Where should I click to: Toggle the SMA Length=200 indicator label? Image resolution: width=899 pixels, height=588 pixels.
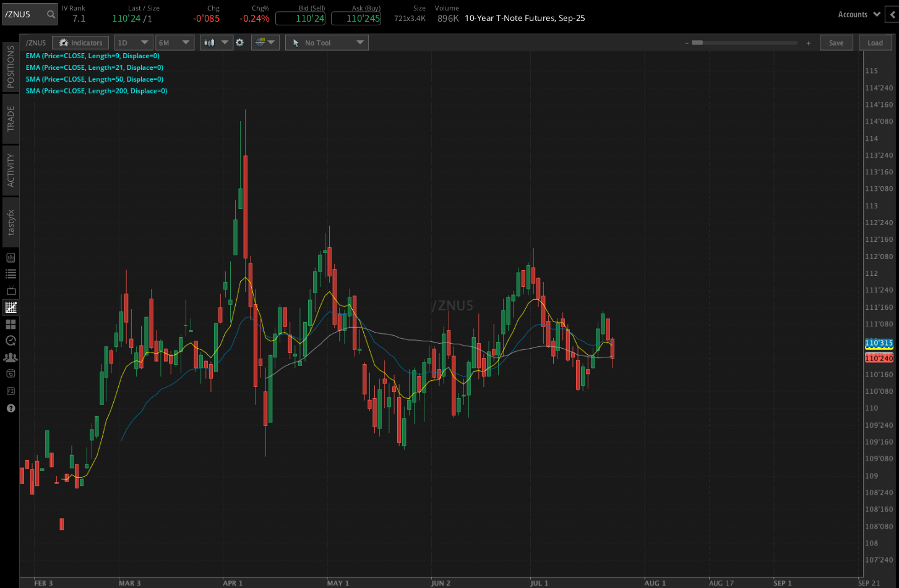pos(96,91)
